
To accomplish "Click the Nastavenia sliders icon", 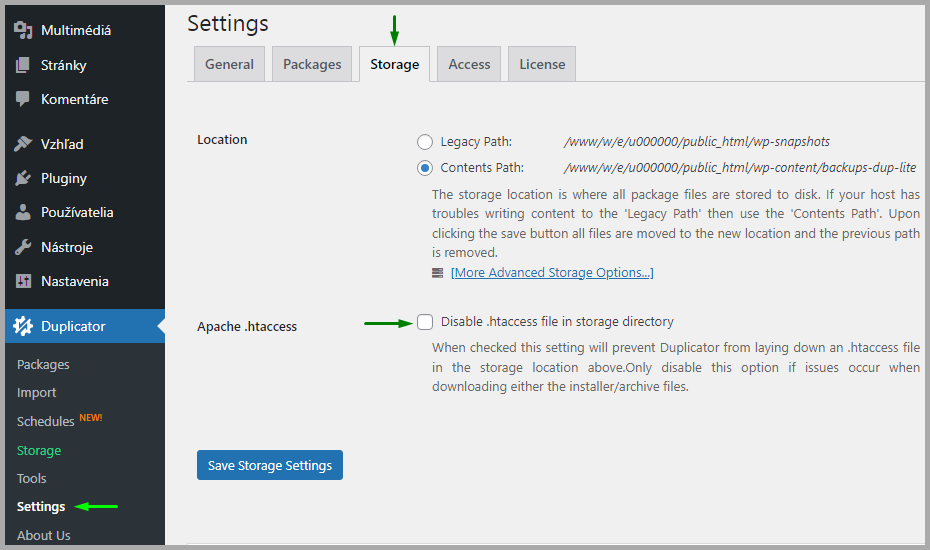I will pos(23,281).
